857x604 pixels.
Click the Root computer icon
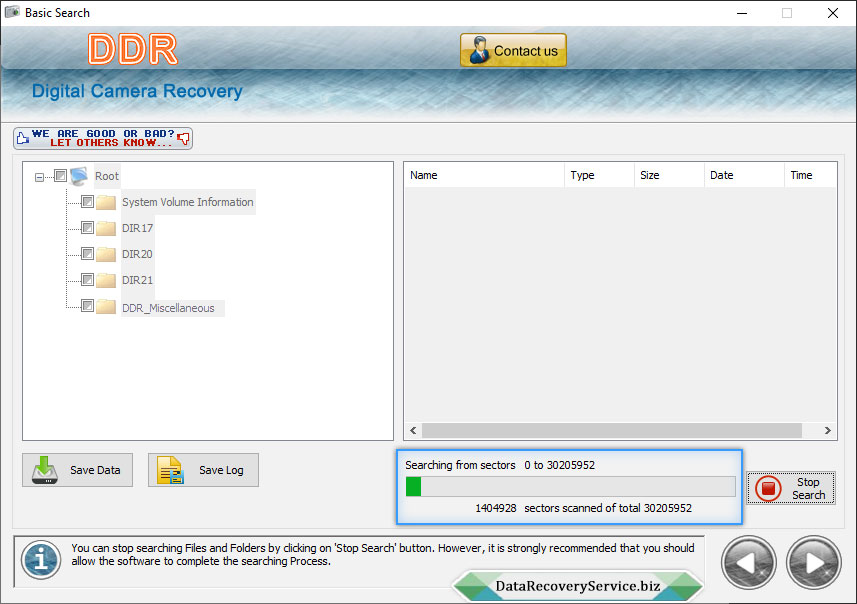click(x=79, y=176)
